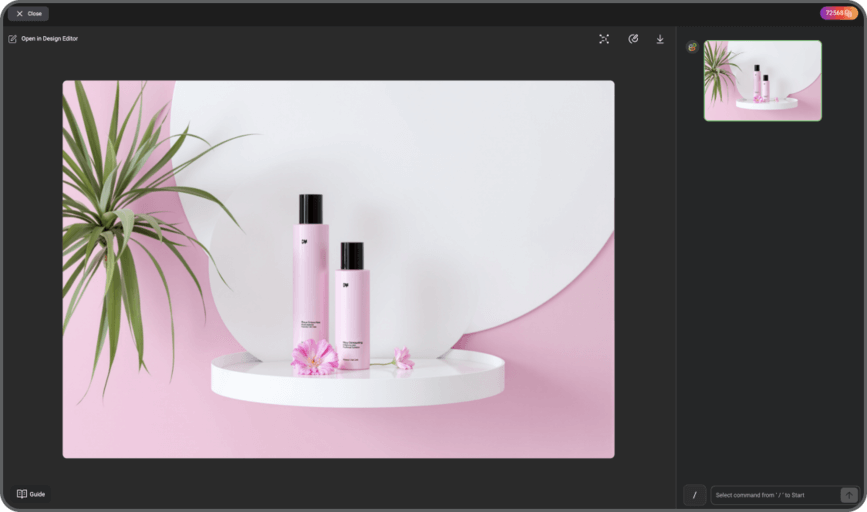The image size is (867, 512).
Task: Download the image with the arrow icon
Action: (660, 39)
